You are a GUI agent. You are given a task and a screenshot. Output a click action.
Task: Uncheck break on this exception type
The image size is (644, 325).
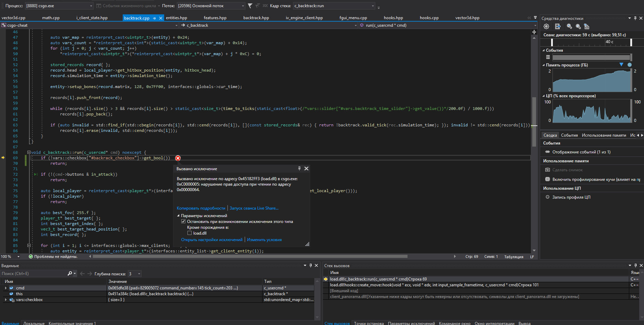pos(183,222)
